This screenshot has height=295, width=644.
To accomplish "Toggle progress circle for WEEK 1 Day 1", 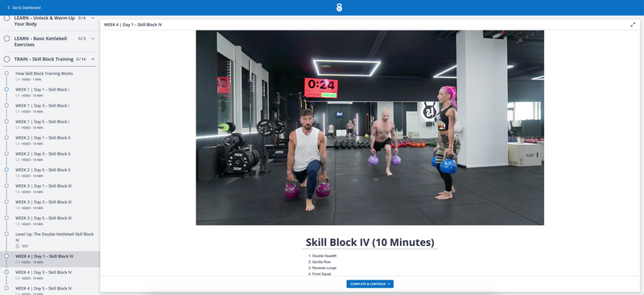I will coord(6,89).
